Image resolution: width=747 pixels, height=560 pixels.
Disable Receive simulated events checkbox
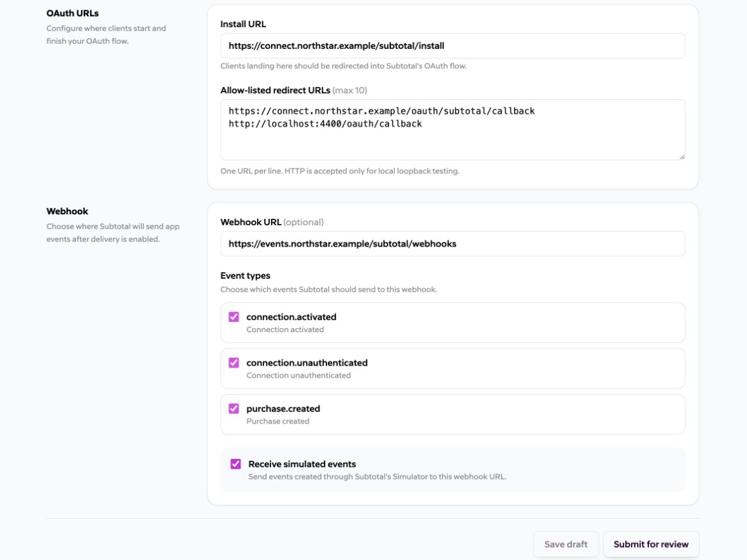pyautogui.click(x=235, y=464)
